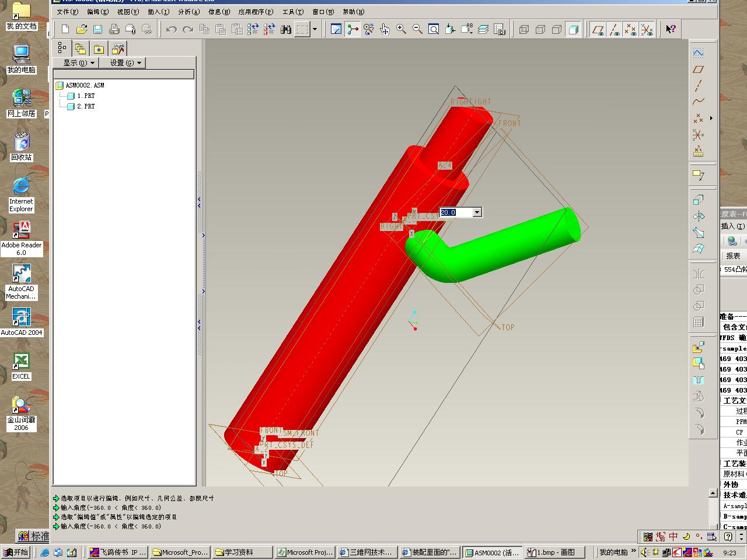Open the 视图 menu
The image size is (747, 560).
click(x=128, y=12)
